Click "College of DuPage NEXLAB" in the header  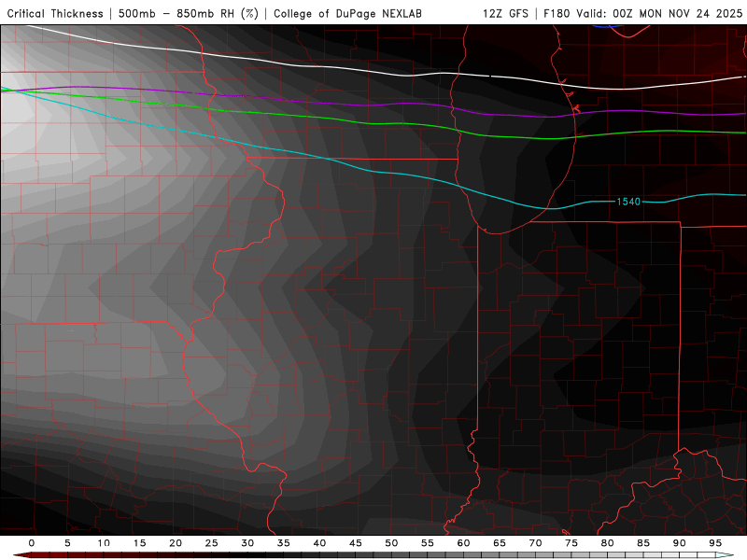coord(347,13)
